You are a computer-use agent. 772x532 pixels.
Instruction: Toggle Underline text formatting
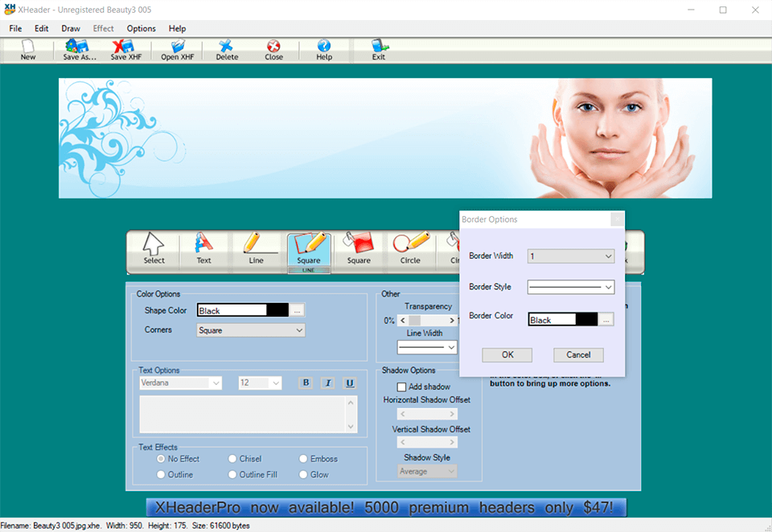click(350, 383)
